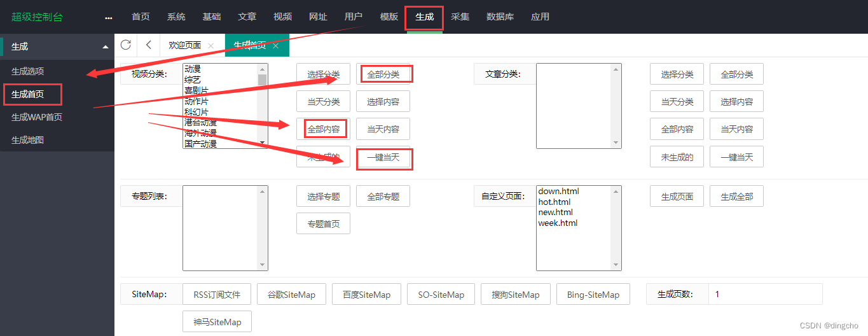
Task: Switch to the 欢迎页面 tab
Action: (x=184, y=45)
